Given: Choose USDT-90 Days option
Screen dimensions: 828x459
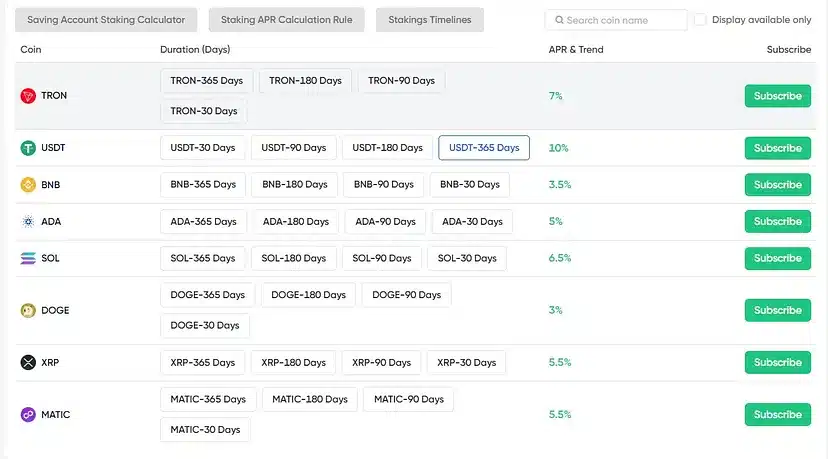Looking at the screenshot, I should pyautogui.click(x=294, y=148).
